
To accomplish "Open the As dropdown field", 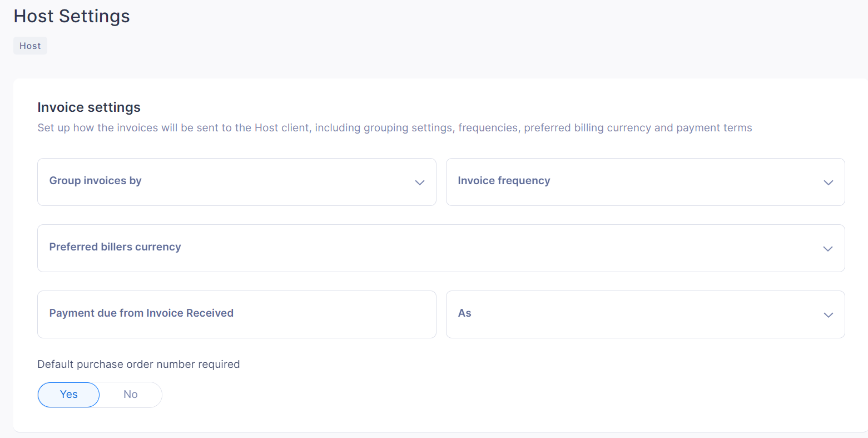I will pos(646,314).
